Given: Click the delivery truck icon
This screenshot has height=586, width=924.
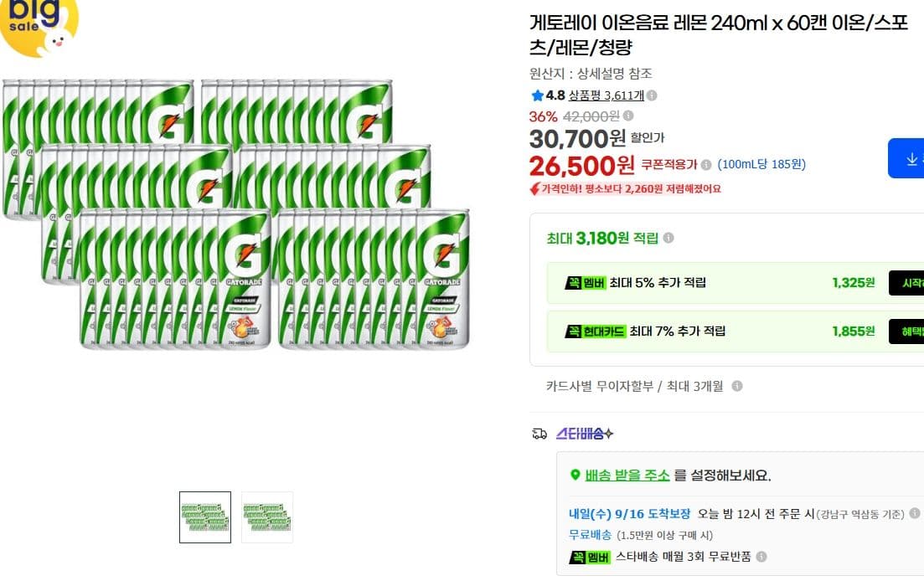Looking at the screenshot, I should click(539, 434).
